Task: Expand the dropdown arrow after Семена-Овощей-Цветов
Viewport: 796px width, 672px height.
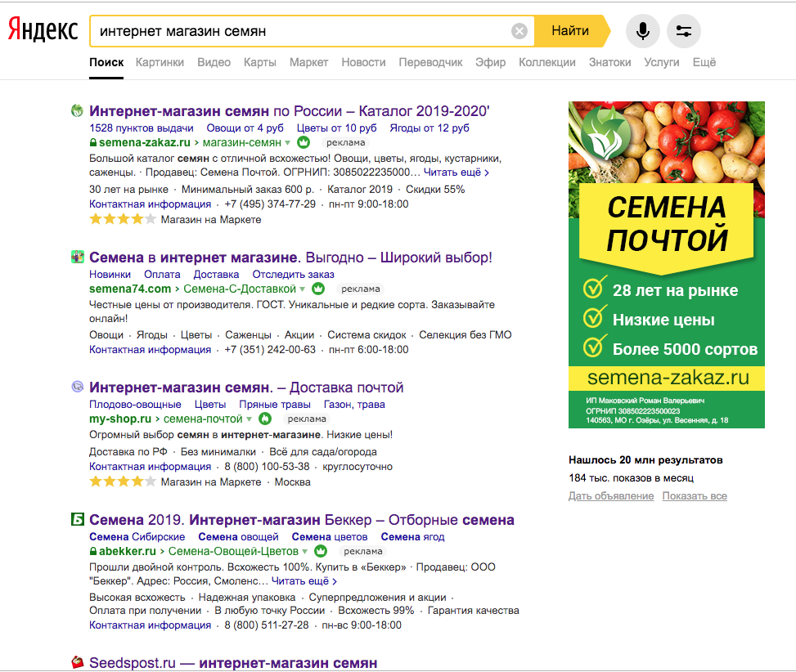Action: [305, 552]
